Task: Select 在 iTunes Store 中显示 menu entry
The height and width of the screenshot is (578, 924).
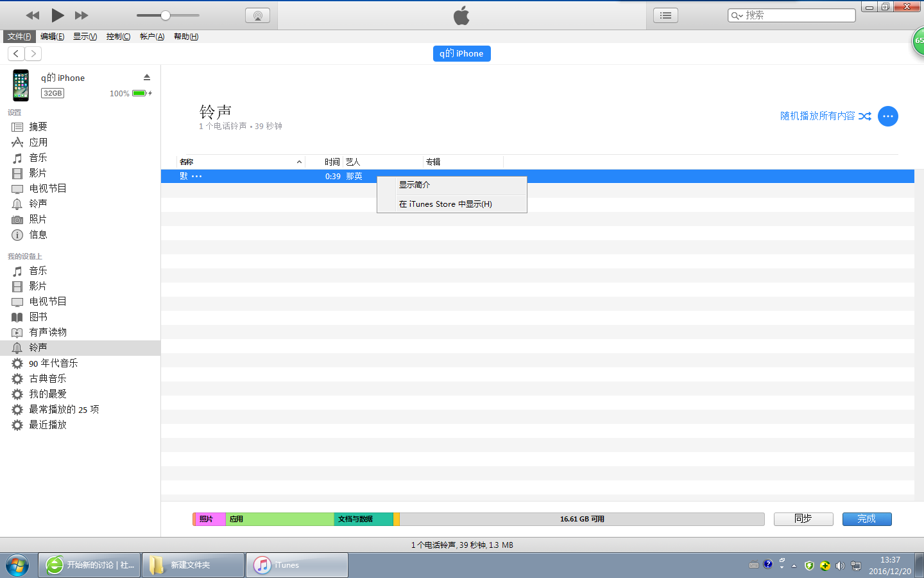Action: [445, 204]
